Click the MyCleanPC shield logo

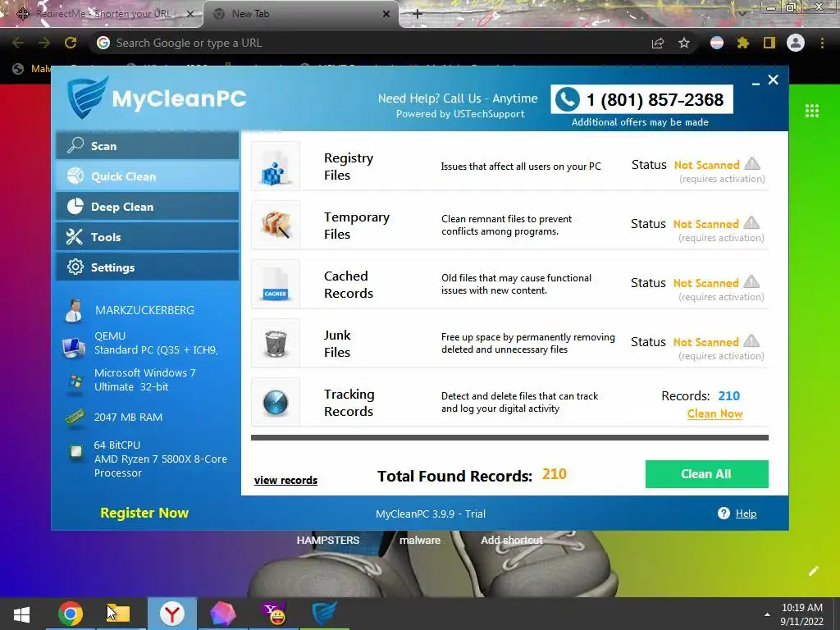click(x=87, y=98)
